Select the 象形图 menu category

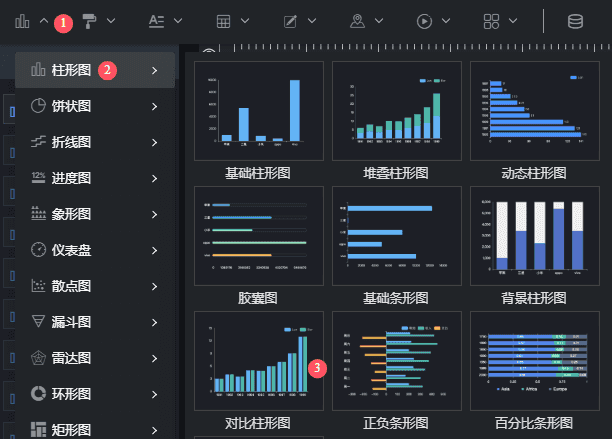click(95, 214)
